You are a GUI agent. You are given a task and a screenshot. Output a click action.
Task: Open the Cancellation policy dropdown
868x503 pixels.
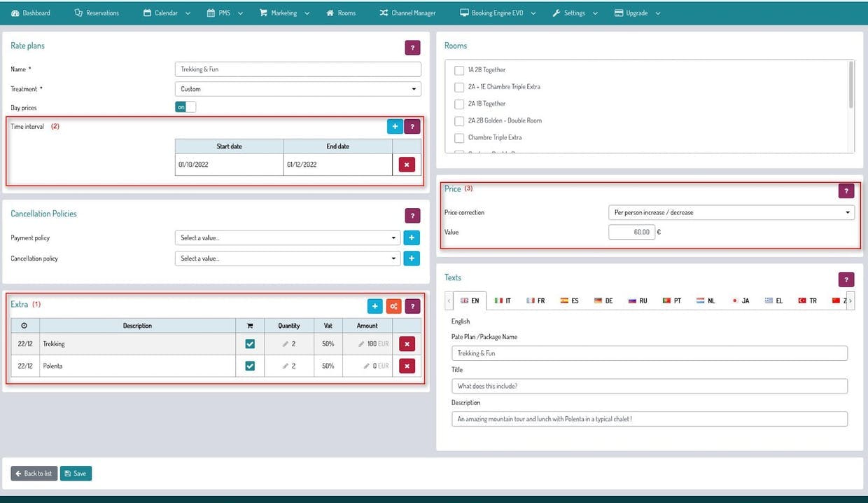coord(288,259)
